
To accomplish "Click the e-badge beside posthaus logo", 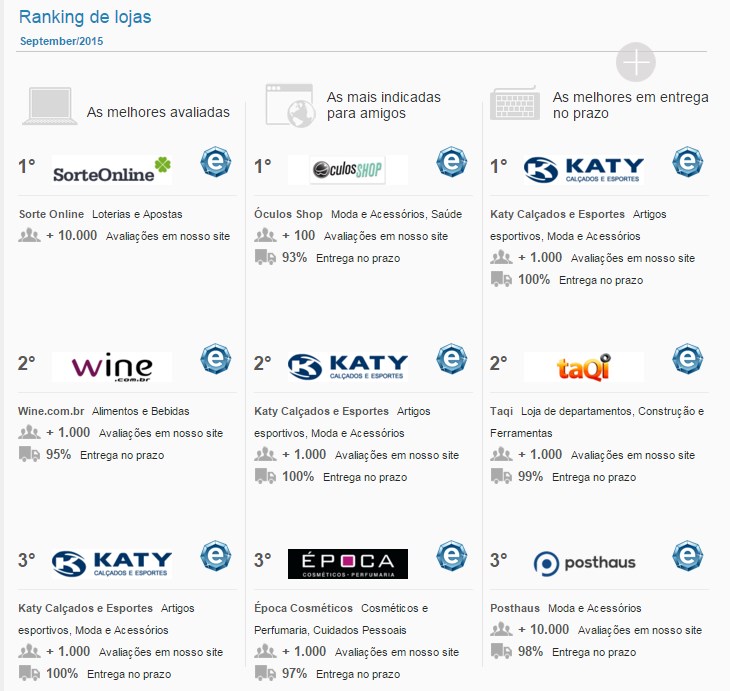I will tap(688, 556).
